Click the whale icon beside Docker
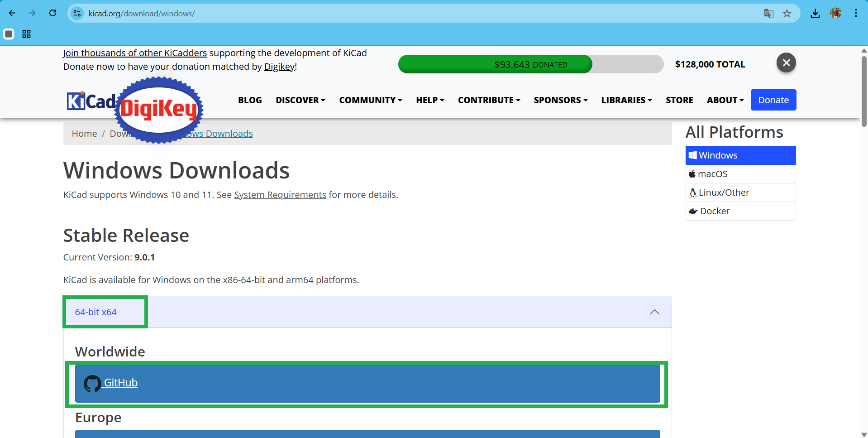Image resolution: width=868 pixels, height=438 pixels. point(693,211)
